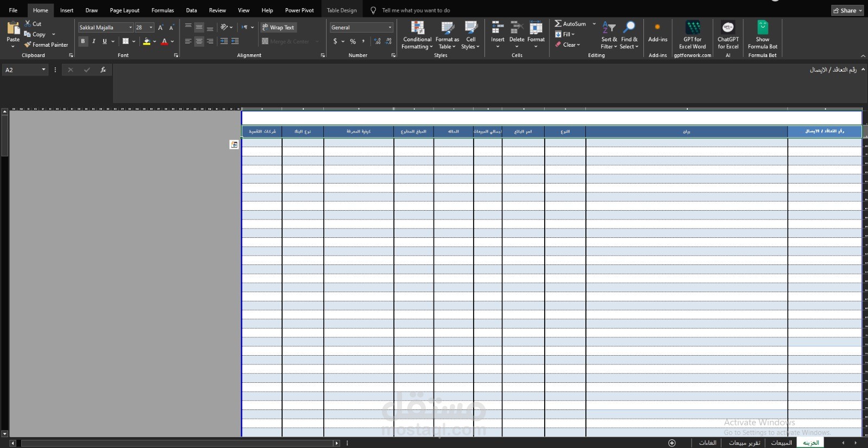Image resolution: width=868 pixels, height=448 pixels.
Task: Show the Formula Bot pane
Action: [x=762, y=35]
